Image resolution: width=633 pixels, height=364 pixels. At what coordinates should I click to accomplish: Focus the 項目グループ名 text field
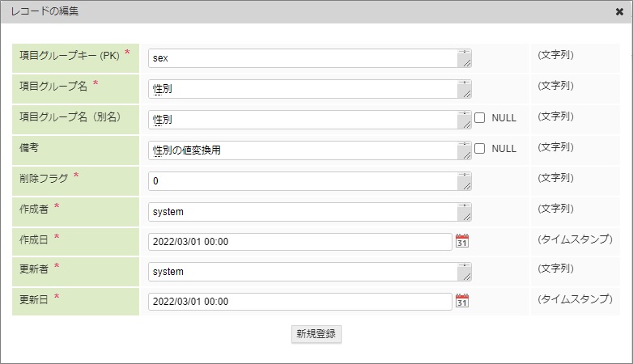(303, 89)
